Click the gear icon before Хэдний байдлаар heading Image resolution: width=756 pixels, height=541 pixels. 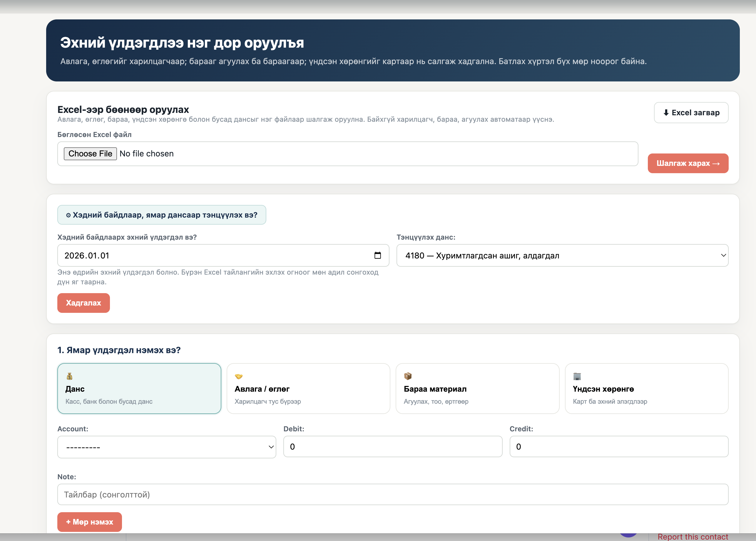tap(68, 215)
